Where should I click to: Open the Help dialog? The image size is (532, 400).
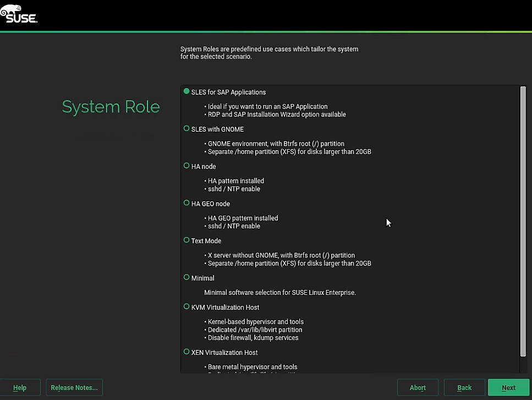20,387
